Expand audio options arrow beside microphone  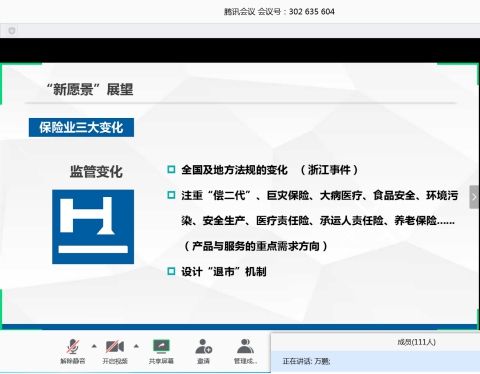(x=94, y=346)
